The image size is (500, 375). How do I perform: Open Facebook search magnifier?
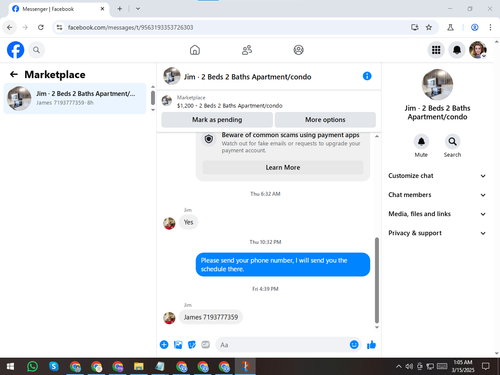click(36, 50)
